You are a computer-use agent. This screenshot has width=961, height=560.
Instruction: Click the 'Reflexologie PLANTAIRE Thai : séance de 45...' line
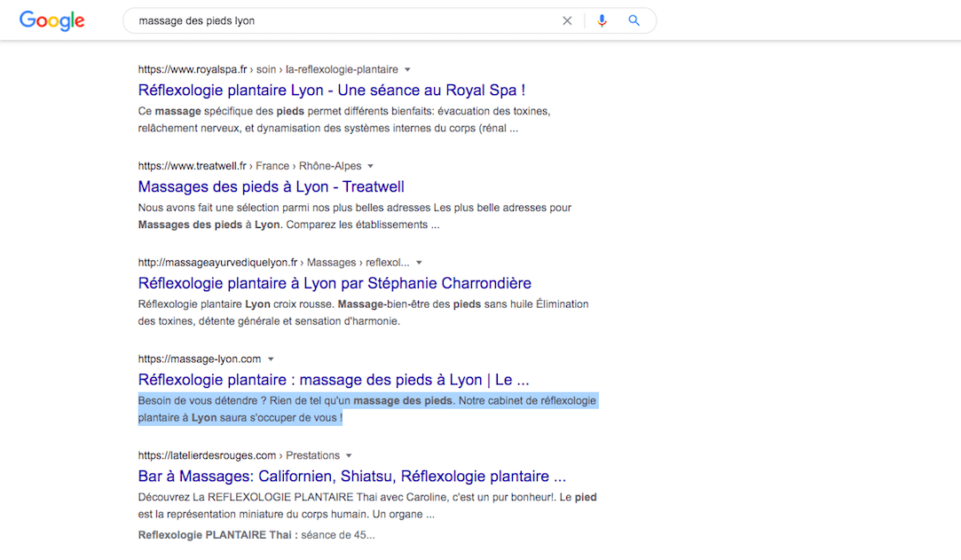coord(256,535)
